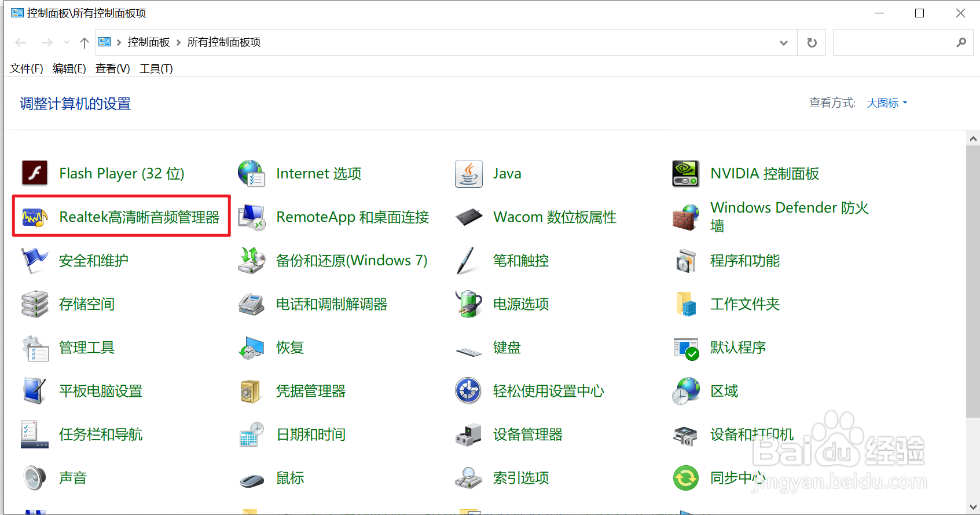Open the 编辑(E) menu
The image size is (980, 515).
click(69, 69)
